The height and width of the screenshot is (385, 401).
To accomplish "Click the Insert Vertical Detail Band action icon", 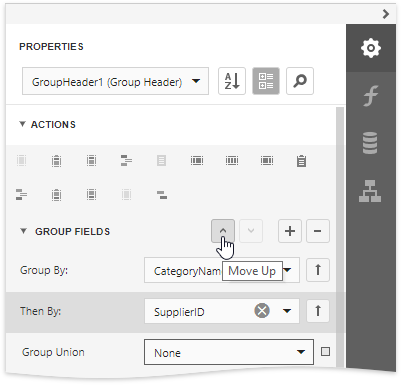I will (x=232, y=161).
